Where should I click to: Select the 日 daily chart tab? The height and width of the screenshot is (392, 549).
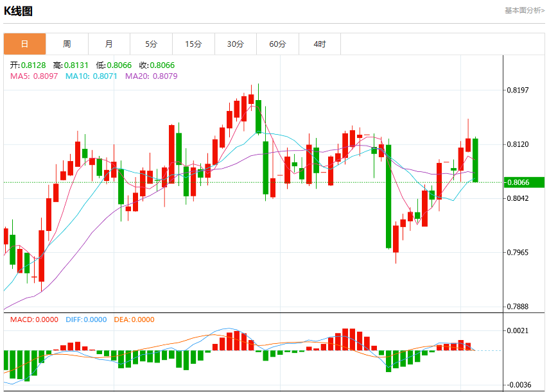click(x=25, y=44)
